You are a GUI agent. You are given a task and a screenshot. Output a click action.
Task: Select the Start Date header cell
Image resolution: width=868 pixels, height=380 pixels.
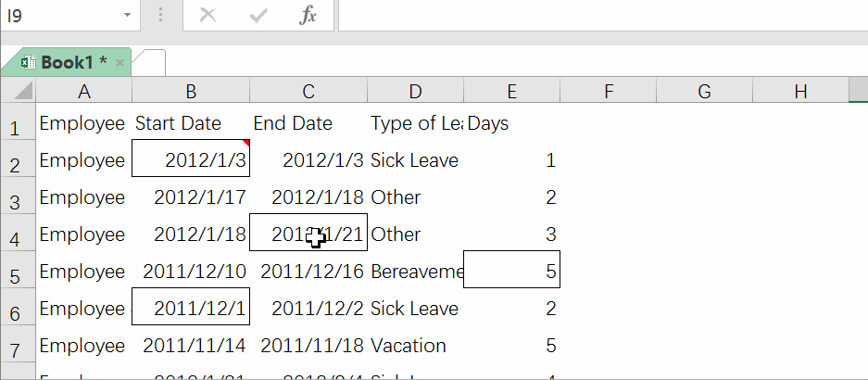click(x=191, y=123)
